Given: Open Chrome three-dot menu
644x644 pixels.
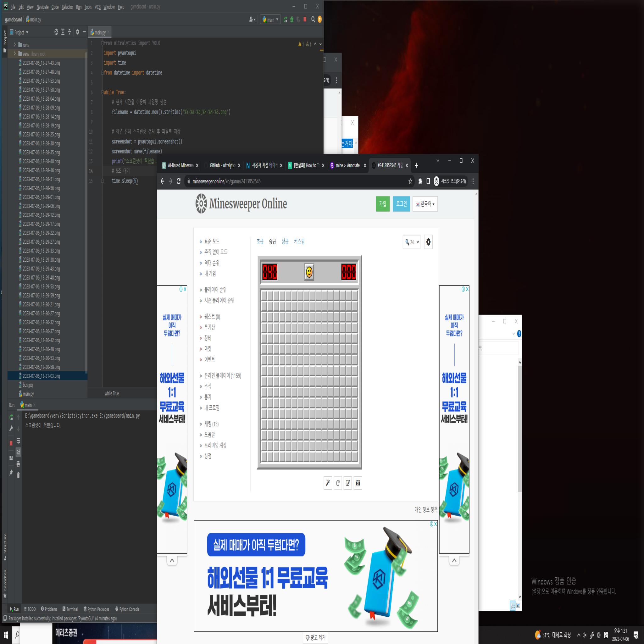Looking at the screenshot, I should [x=473, y=181].
